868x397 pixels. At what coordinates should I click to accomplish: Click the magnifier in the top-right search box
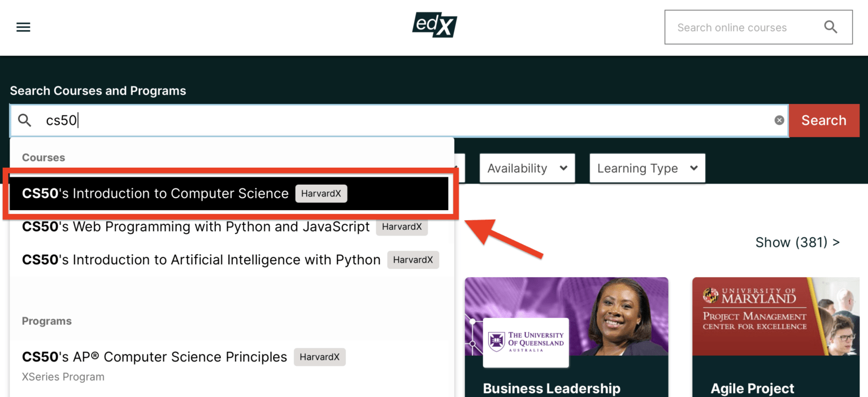[830, 27]
